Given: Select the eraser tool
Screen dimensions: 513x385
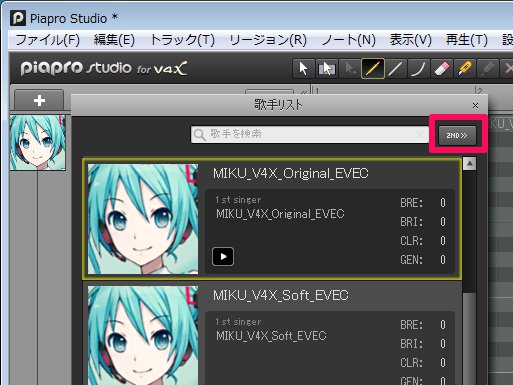Looking at the screenshot, I should point(442,69).
